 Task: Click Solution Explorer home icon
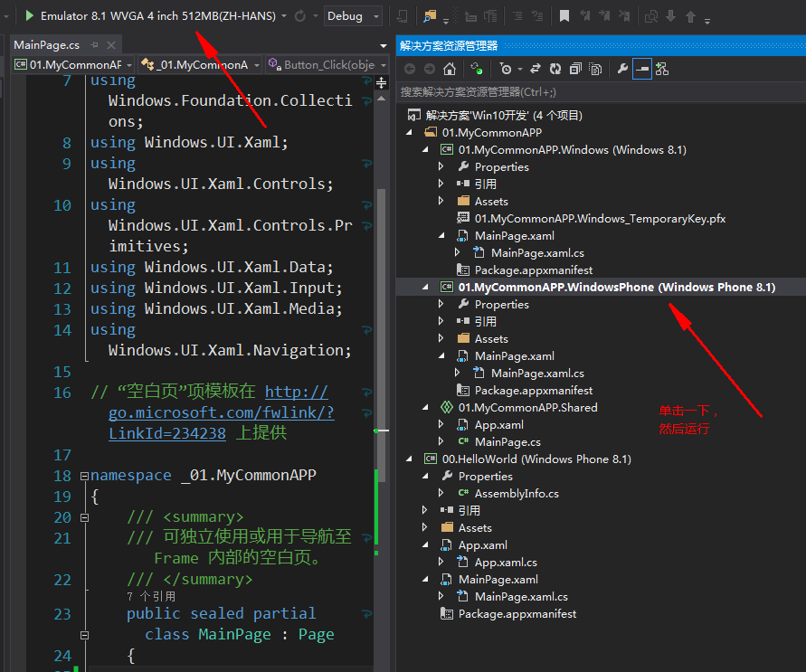[x=450, y=69]
